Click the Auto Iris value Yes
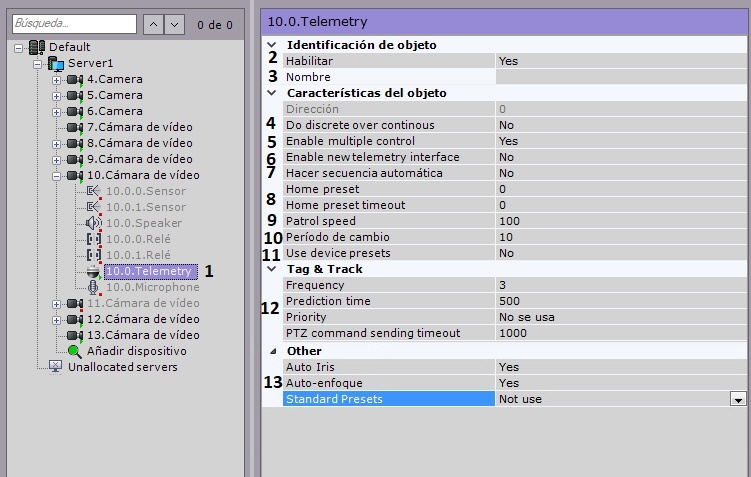The image size is (751, 477). point(621,367)
